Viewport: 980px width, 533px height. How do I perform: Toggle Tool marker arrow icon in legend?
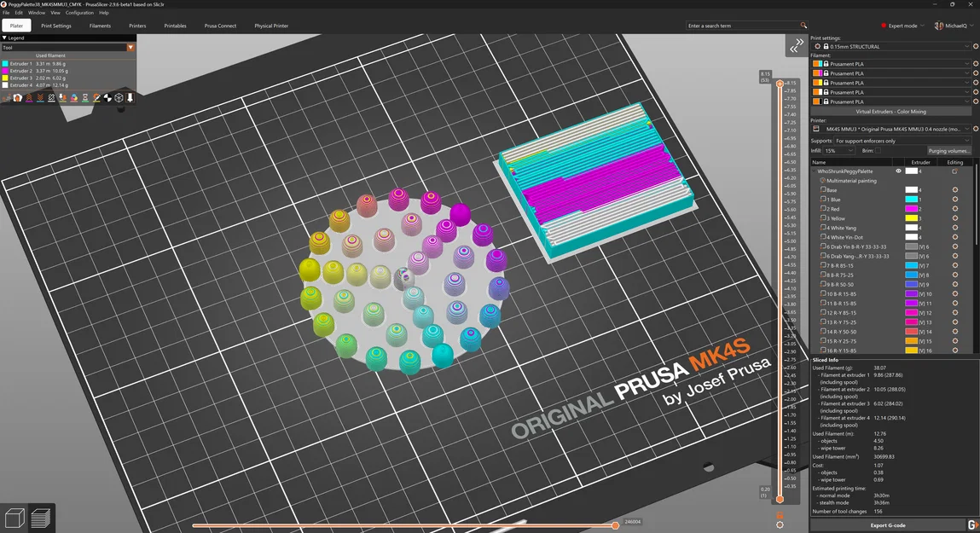[130, 98]
